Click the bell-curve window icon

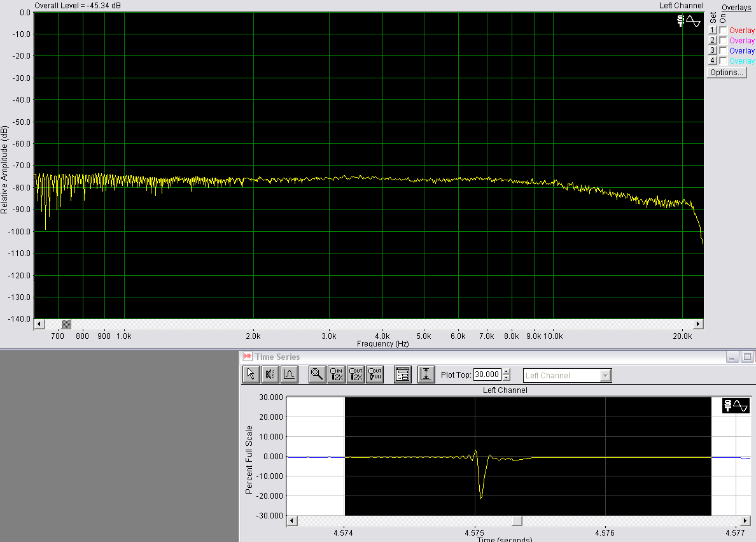click(x=288, y=374)
